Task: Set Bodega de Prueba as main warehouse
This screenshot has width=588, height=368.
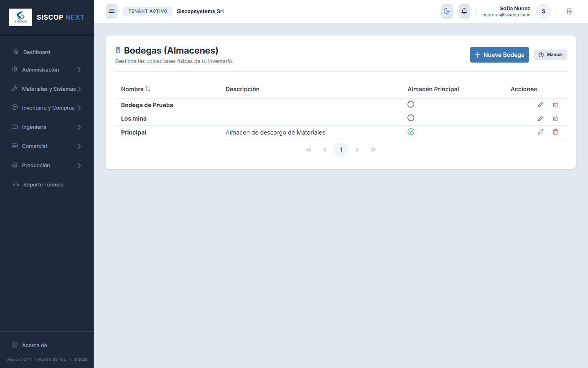Action: (411, 104)
